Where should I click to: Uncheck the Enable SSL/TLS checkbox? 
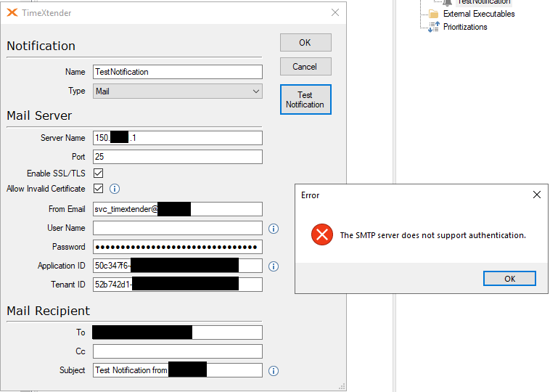99,173
